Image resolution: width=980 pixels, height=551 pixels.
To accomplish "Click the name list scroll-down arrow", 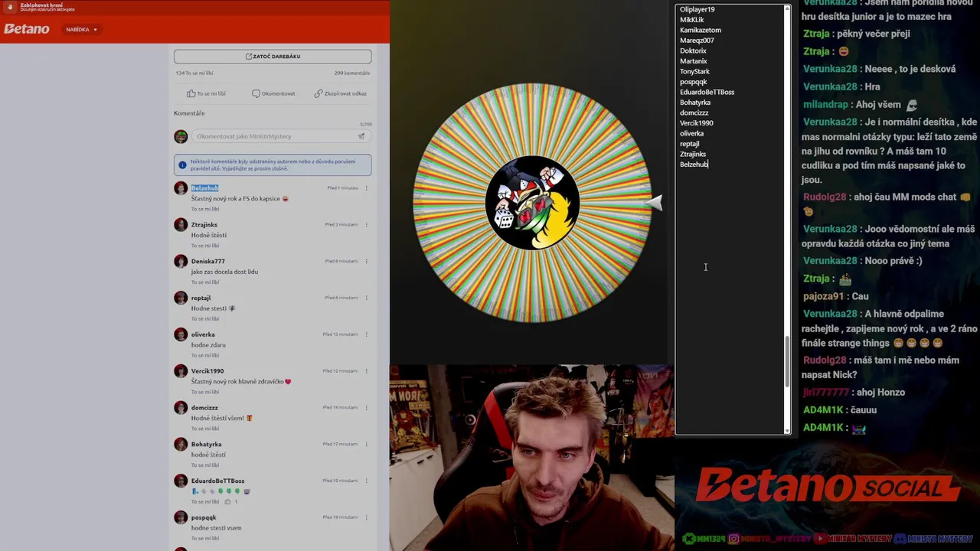I will 787,431.
